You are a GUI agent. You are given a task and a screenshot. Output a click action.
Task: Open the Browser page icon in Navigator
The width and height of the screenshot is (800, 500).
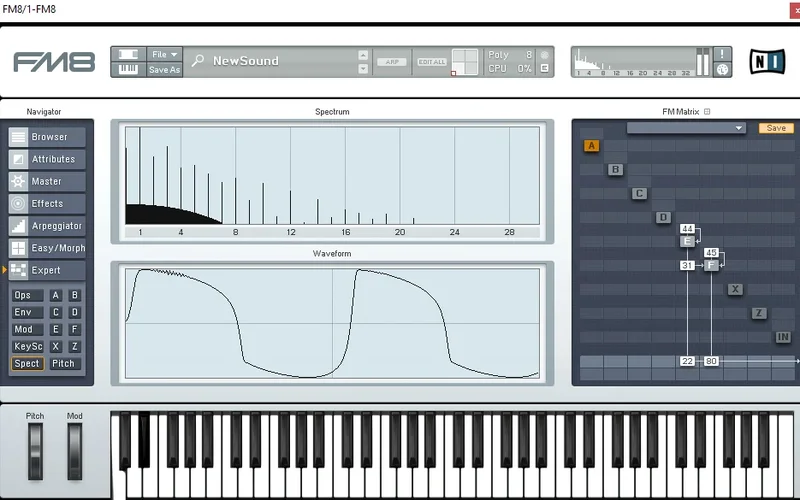click(x=18, y=137)
